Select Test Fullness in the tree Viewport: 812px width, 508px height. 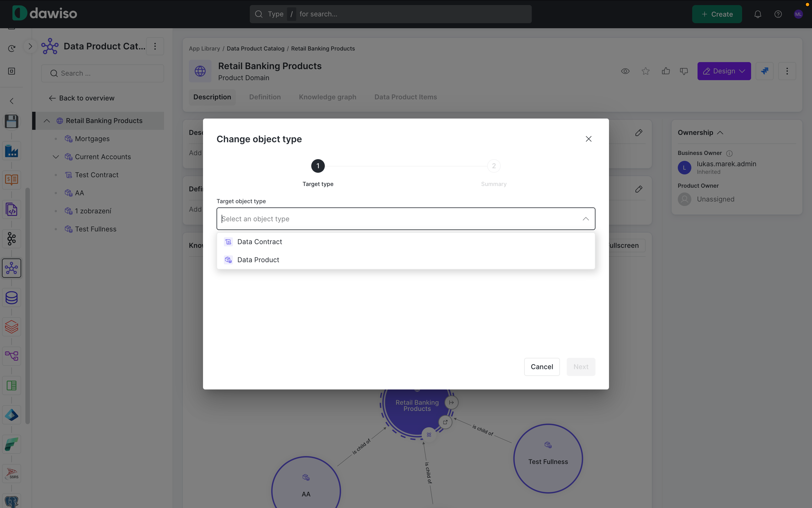[96, 229]
